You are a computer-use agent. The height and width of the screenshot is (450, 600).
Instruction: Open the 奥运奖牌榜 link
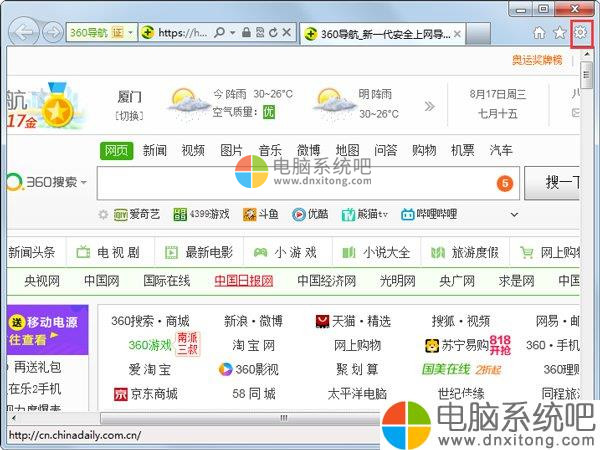[537, 60]
